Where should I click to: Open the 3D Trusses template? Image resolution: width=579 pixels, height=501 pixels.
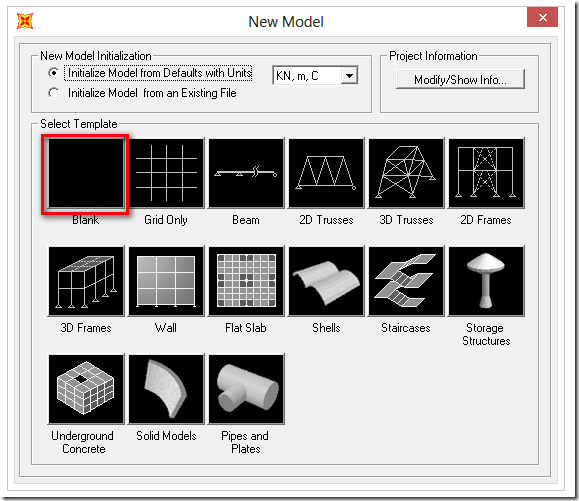tap(406, 174)
